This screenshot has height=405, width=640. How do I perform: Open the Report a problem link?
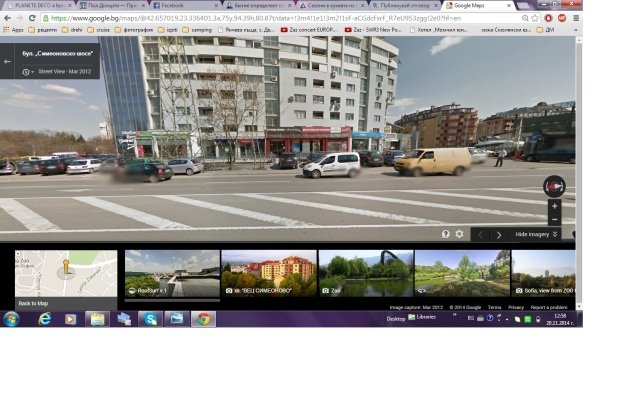pyautogui.click(x=549, y=307)
